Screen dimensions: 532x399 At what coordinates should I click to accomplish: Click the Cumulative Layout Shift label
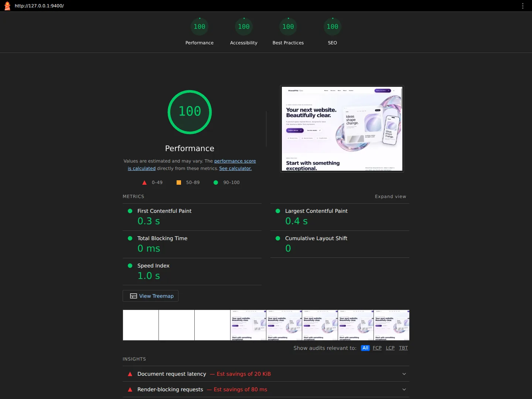point(316,238)
